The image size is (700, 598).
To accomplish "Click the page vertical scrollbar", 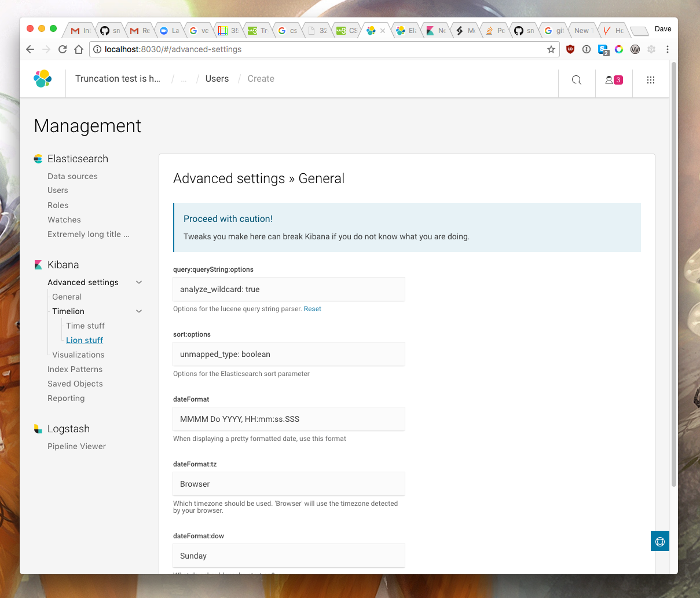I will coord(673,274).
